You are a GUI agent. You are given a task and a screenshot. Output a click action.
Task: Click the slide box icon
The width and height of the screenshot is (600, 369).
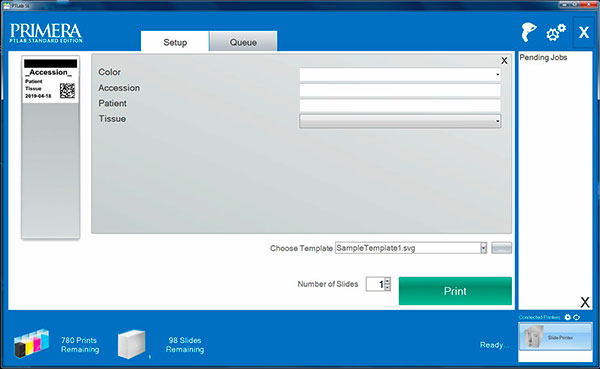tap(132, 344)
